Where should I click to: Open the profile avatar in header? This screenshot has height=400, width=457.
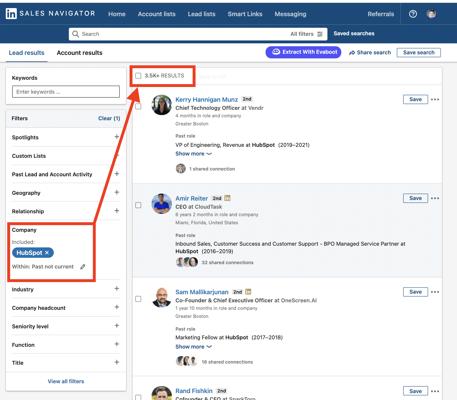pos(431,14)
